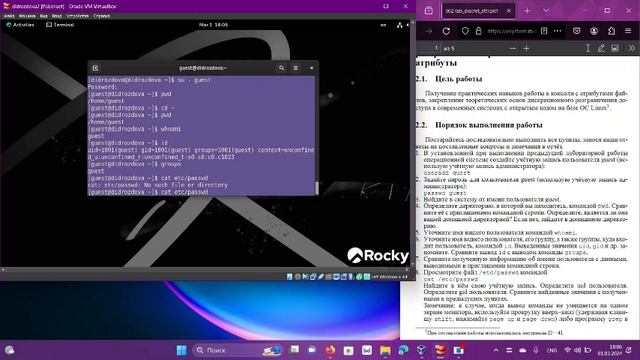Click the Firefox forward arrow
Image resolution: width=640 pixels, height=360 pixels.
[x=429, y=31]
